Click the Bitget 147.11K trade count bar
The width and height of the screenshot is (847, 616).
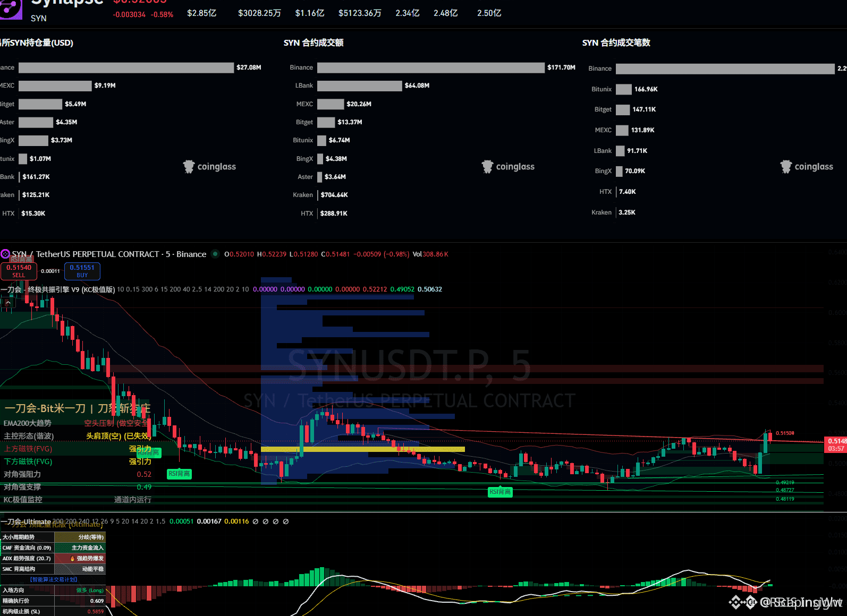(623, 109)
